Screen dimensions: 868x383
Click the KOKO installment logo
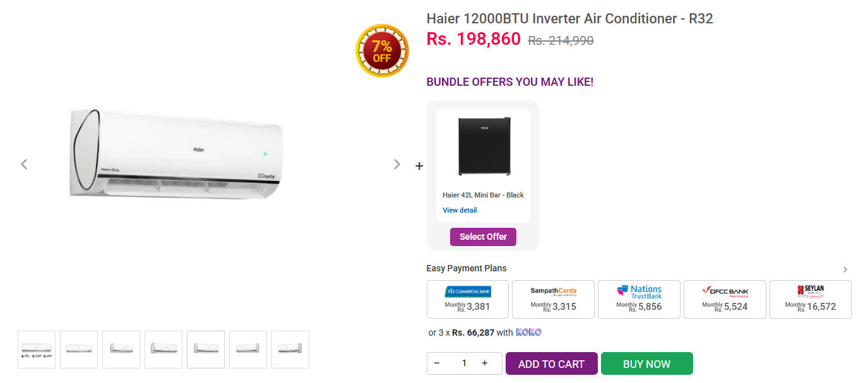(x=529, y=332)
